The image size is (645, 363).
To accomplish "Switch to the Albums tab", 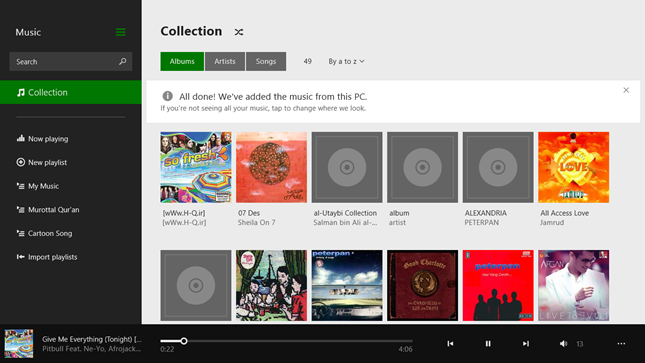I will (x=182, y=61).
